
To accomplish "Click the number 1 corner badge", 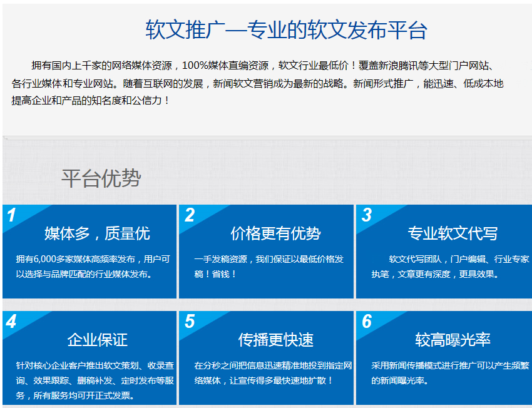I will point(12,215).
